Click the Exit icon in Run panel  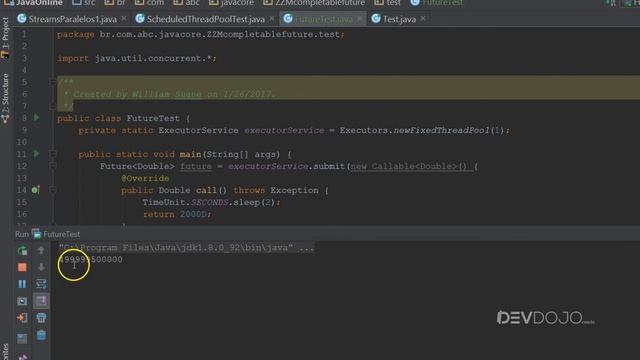[x=22, y=318]
